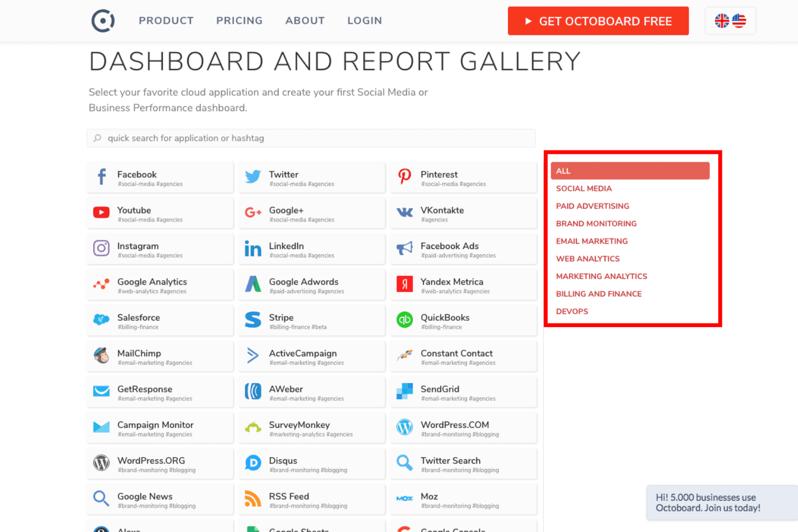Go to the Pricing page
This screenshot has width=798, height=532.
coord(239,20)
